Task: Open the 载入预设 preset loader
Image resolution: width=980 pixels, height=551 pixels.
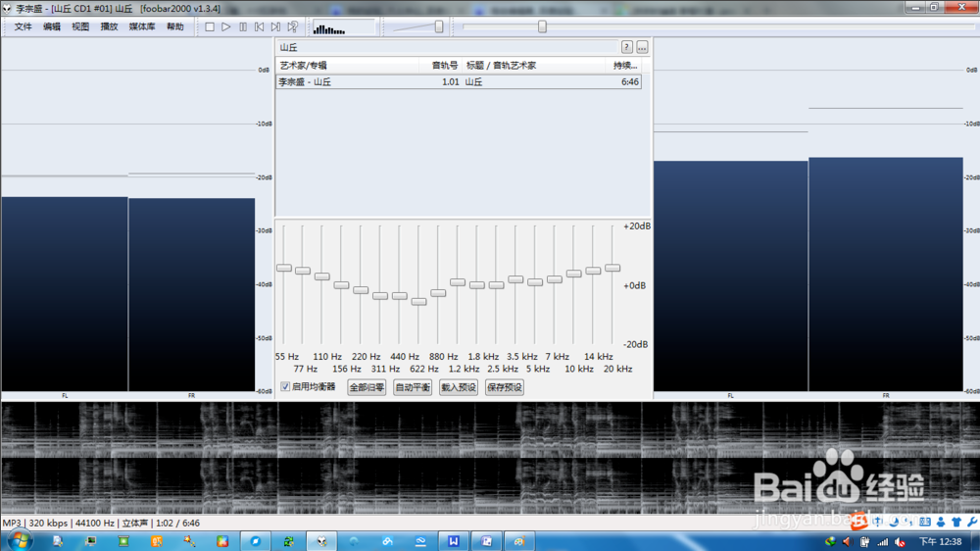Action: pyautogui.click(x=458, y=387)
